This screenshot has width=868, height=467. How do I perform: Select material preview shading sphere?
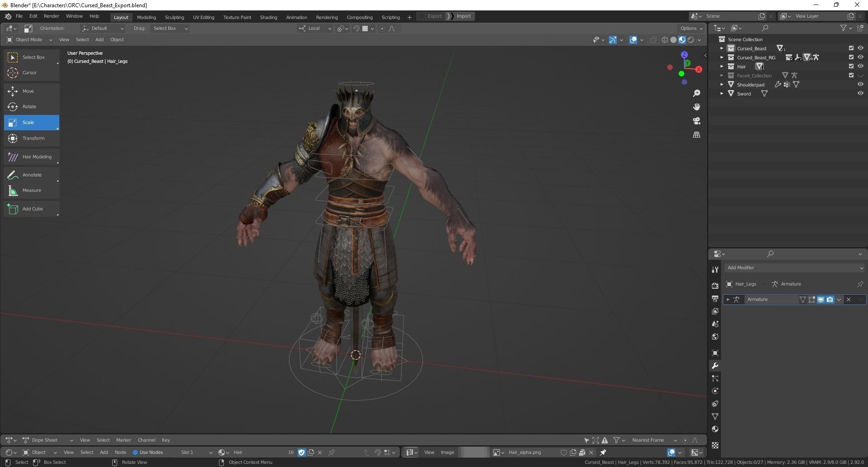(x=682, y=40)
